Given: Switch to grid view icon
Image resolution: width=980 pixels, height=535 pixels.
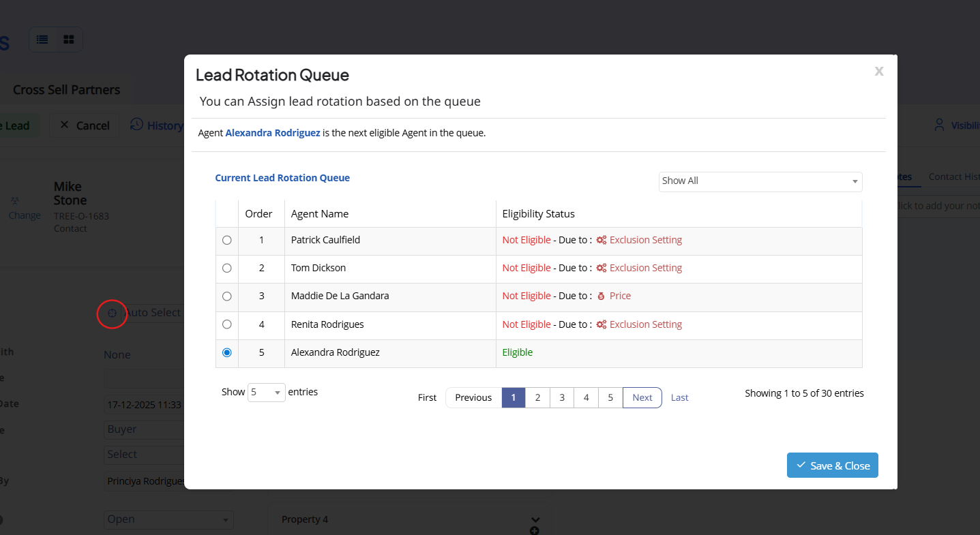Looking at the screenshot, I should point(69,40).
